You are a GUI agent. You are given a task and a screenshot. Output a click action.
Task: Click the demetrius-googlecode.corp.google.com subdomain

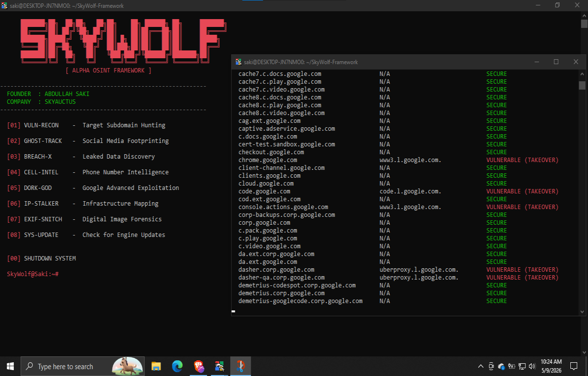tap(300, 301)
